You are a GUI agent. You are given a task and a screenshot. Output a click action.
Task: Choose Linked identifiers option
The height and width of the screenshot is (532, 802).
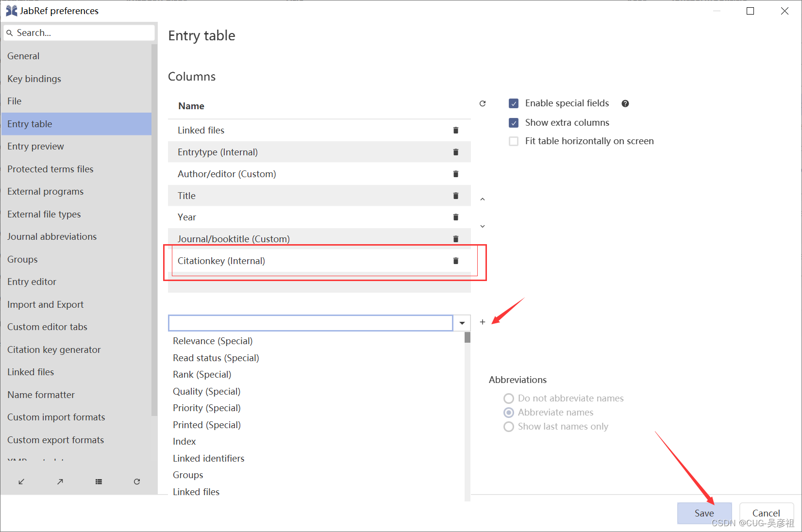click(x=316, y=458)
